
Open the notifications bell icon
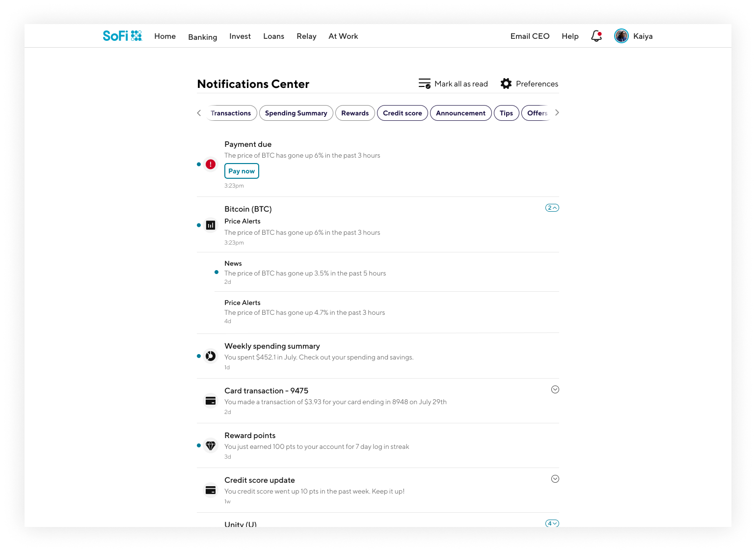[596, 36]
